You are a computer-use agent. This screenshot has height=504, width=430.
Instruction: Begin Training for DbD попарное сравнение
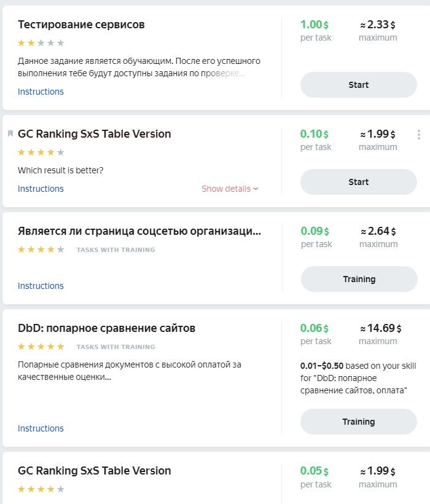tap(358, 422)
